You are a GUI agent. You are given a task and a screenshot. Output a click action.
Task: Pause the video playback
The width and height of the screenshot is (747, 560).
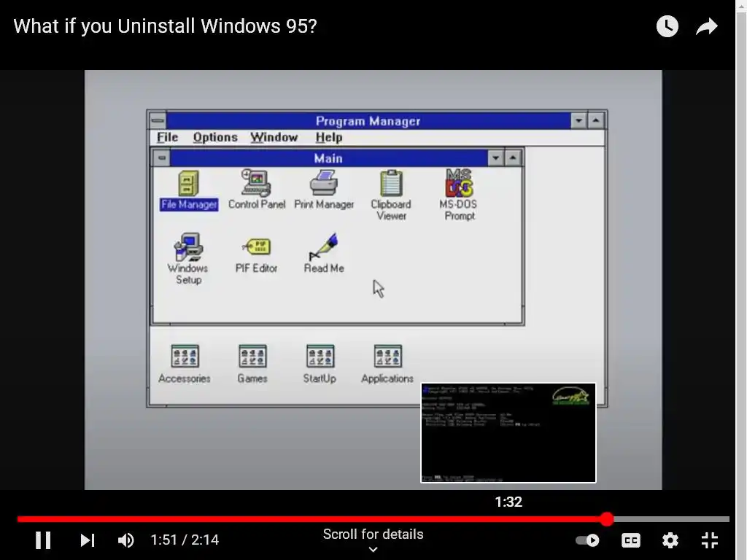tap(43, 540)
